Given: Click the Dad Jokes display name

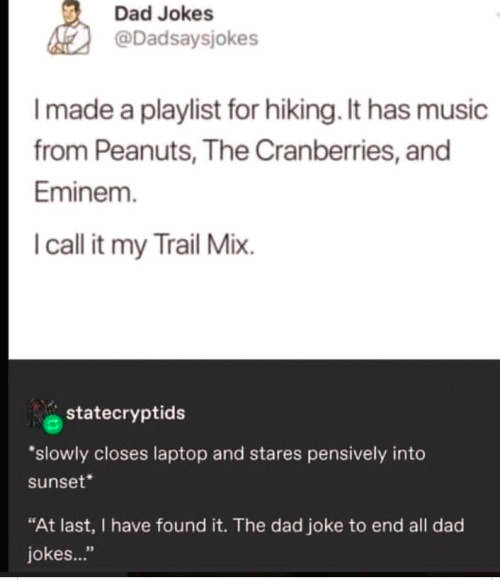Looking at the screenshot, I should 164,14.
